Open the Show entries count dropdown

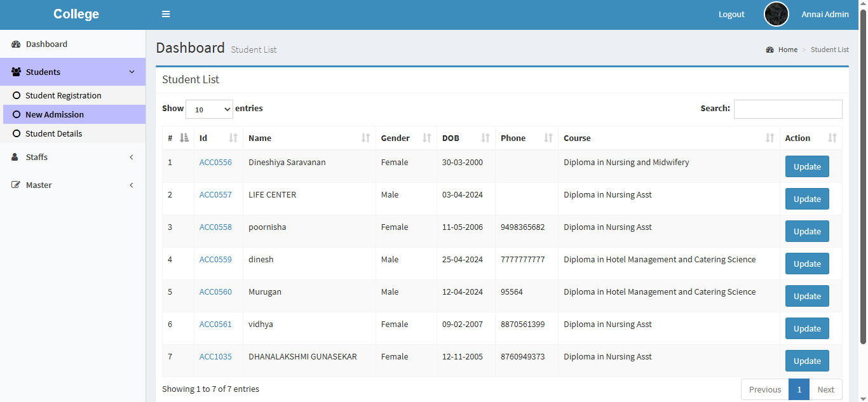click(209, 109)
